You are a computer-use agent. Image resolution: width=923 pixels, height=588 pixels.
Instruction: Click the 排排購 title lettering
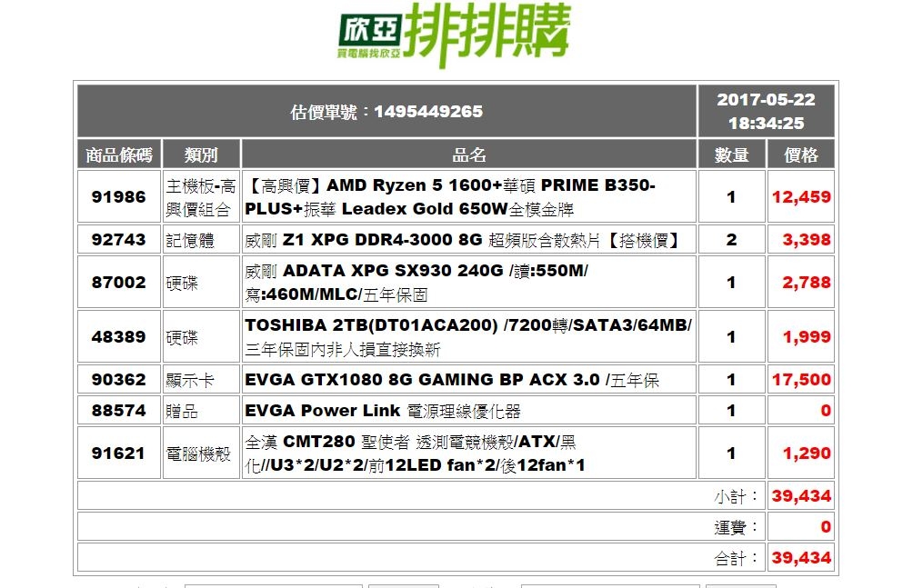click(487, 34)
